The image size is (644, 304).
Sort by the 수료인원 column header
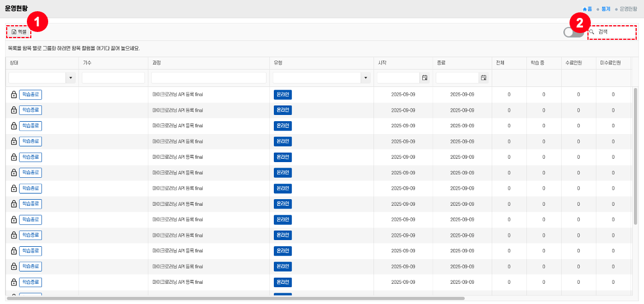[x=573, y=63]
